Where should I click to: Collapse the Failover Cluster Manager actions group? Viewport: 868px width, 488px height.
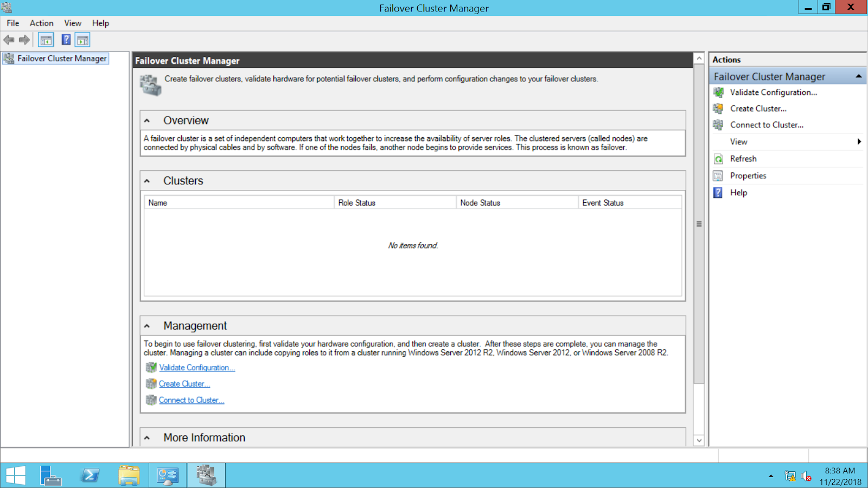point(859,76)
